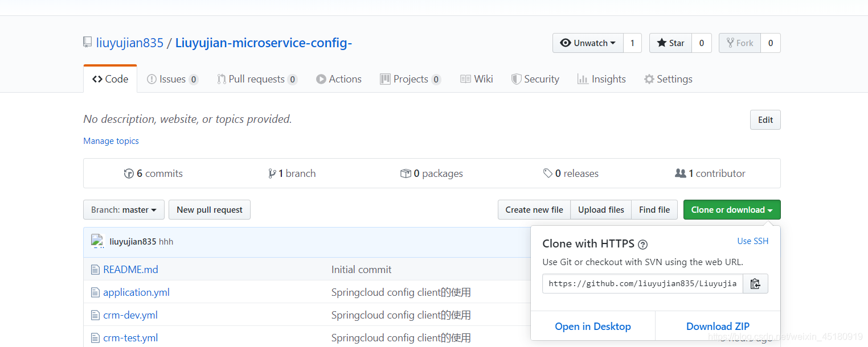Click New pull request button
This screenshot has width=868, height=347.
210,210
